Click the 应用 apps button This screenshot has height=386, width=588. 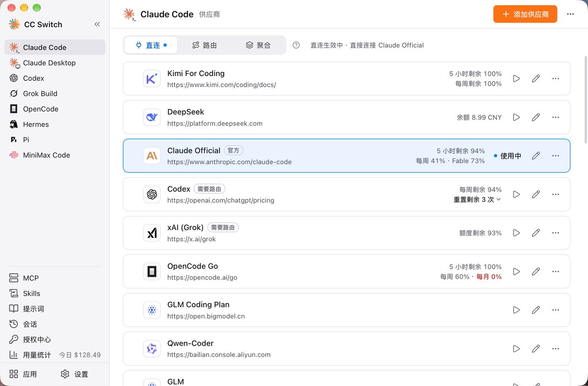(23, 374)
